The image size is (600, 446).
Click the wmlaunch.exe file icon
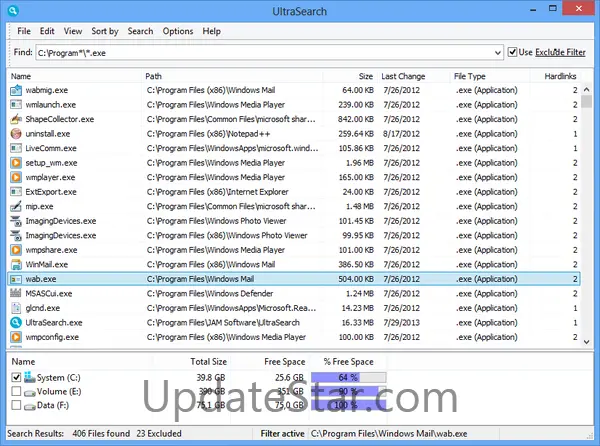pyautogui.click(x=16, y=105)
